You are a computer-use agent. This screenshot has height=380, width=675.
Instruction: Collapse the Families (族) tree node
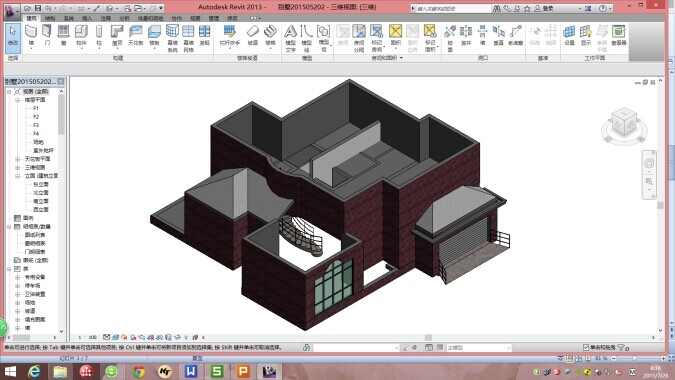point(9,269)
